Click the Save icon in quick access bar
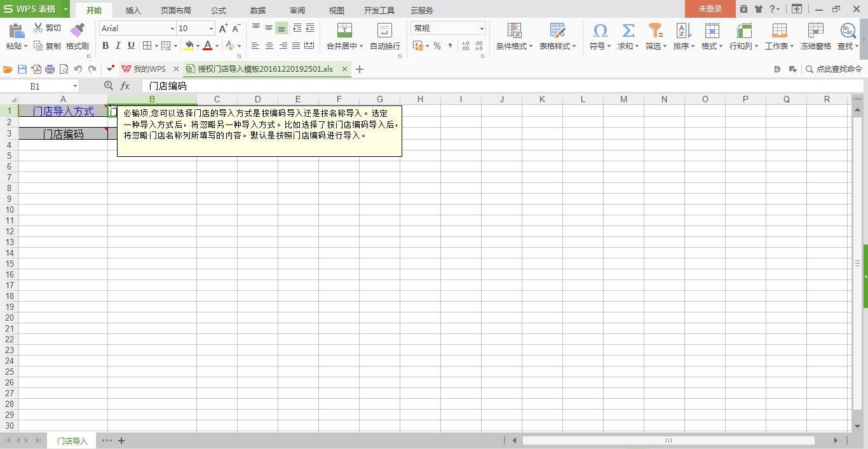Viewport: 868px width, 449px height. click(22, 69)
